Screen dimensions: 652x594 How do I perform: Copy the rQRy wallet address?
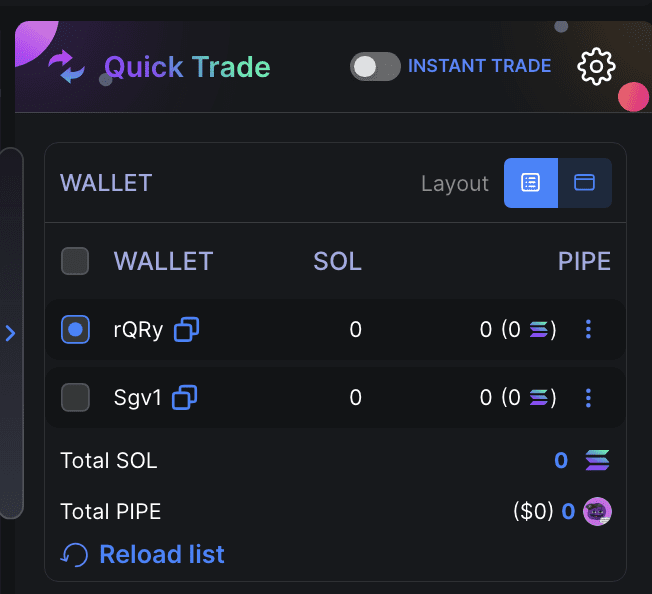tap(187, 329)
